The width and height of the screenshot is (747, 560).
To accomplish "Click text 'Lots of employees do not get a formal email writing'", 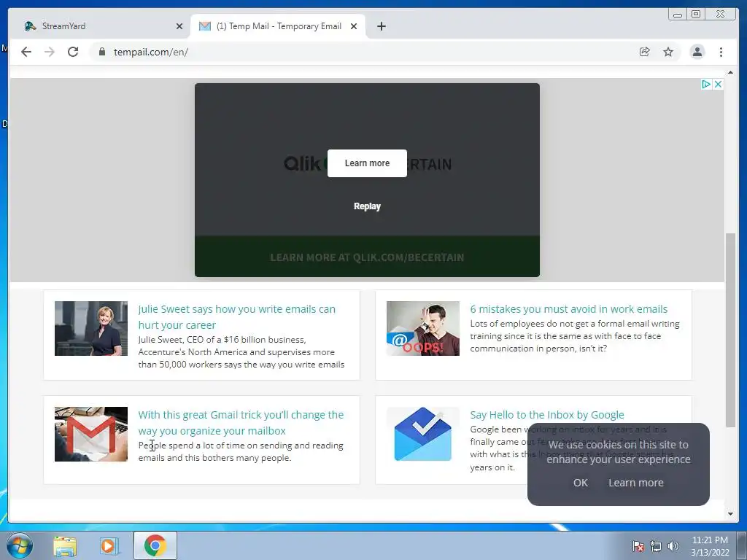I will click(575, 324).
